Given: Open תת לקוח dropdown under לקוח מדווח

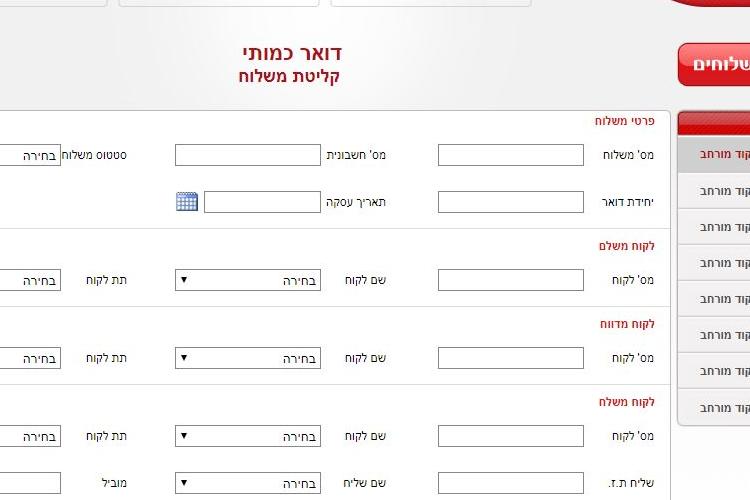Looking at the screenshot, I should pyautogui.click(x=30, y=358).
